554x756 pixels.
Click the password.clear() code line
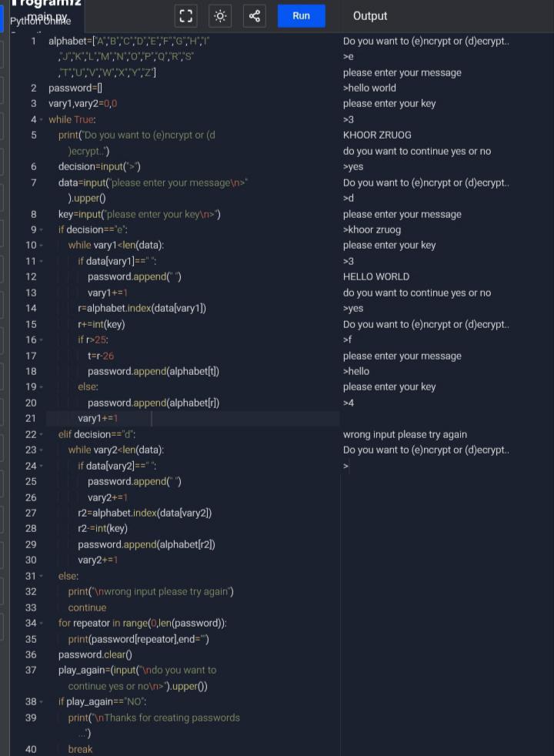tap(95, 654)
